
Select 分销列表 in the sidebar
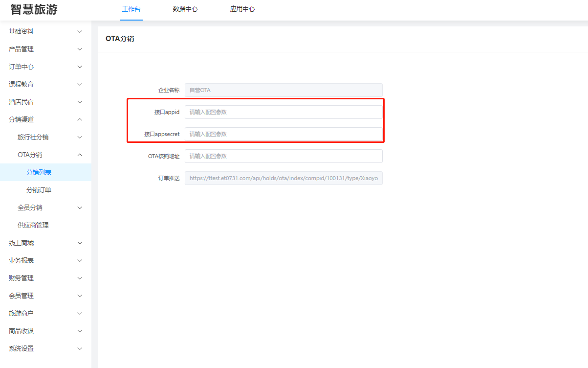click(39, 172)
